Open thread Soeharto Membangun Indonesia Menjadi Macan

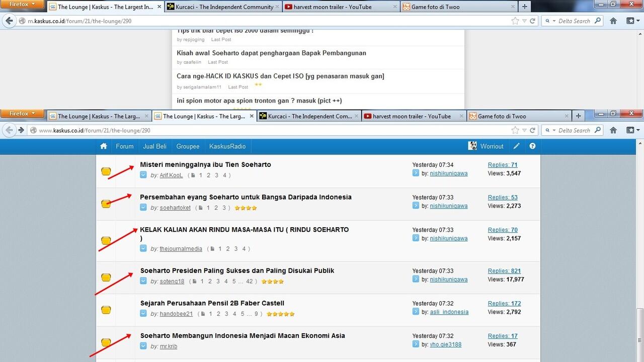point(243,336)
